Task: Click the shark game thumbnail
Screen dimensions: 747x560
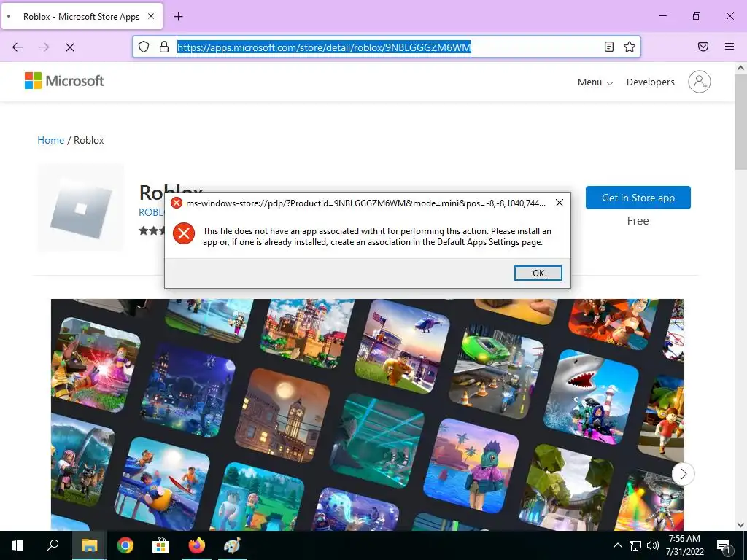Action: point(592,396)
